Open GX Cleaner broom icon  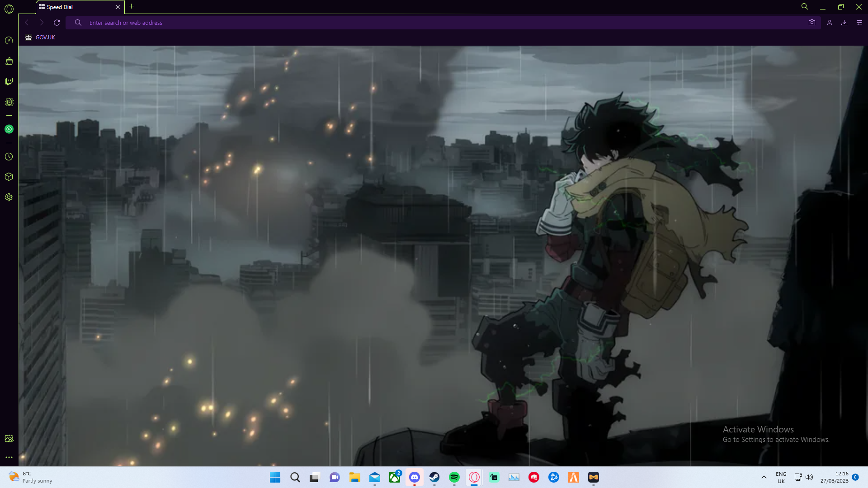click(9, 61)
